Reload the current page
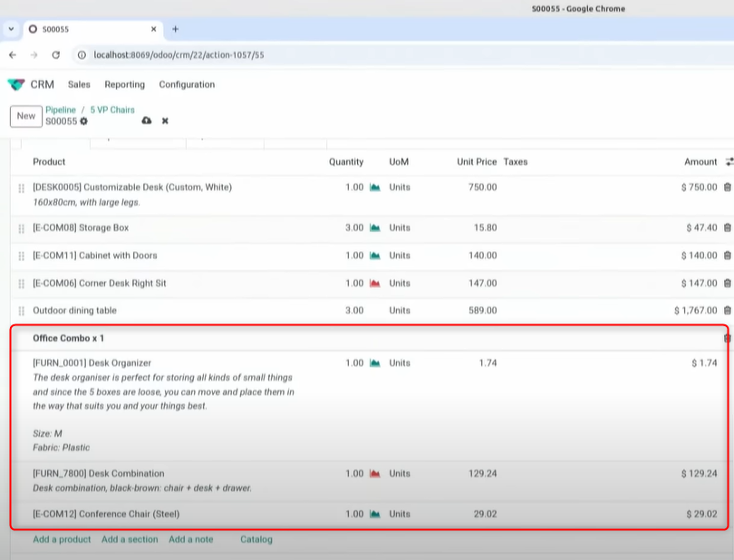 coord(55,54)
